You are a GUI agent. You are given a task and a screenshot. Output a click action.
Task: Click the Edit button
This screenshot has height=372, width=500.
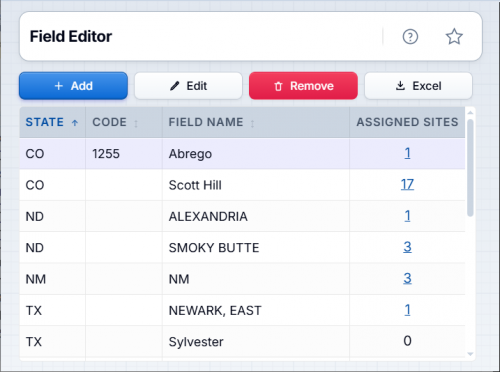(x=188, y=86)
